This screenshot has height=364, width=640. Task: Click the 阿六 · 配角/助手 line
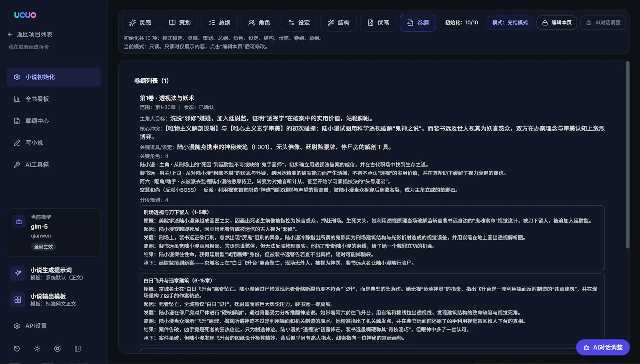coord(265,181)
